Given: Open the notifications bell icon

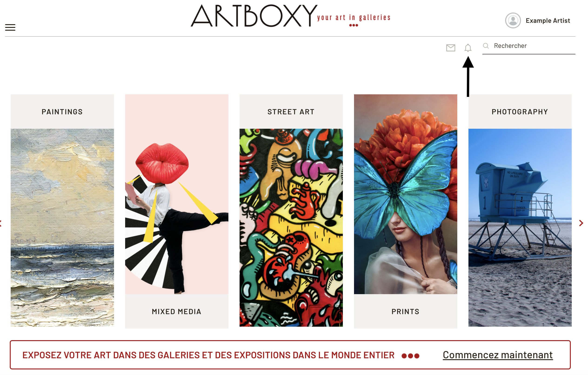Looking at the screenshot, I should [x=468, y=48].
